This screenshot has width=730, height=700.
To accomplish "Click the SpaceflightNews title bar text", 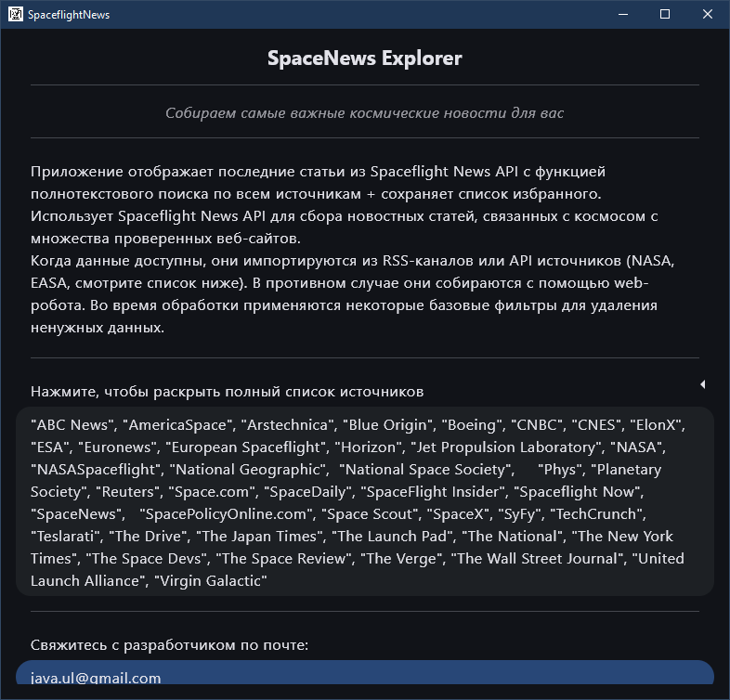I will 69,15.
